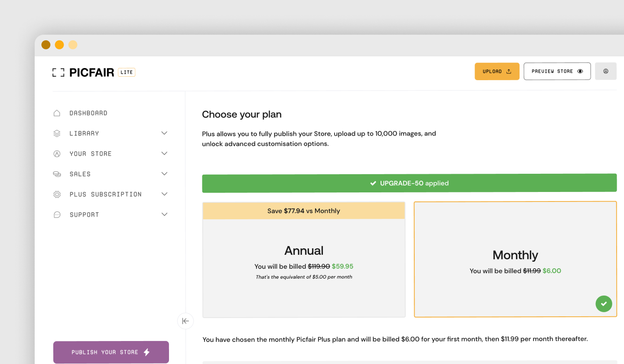Open Support menu item
The image size is (624, 364).
point(84,215)
